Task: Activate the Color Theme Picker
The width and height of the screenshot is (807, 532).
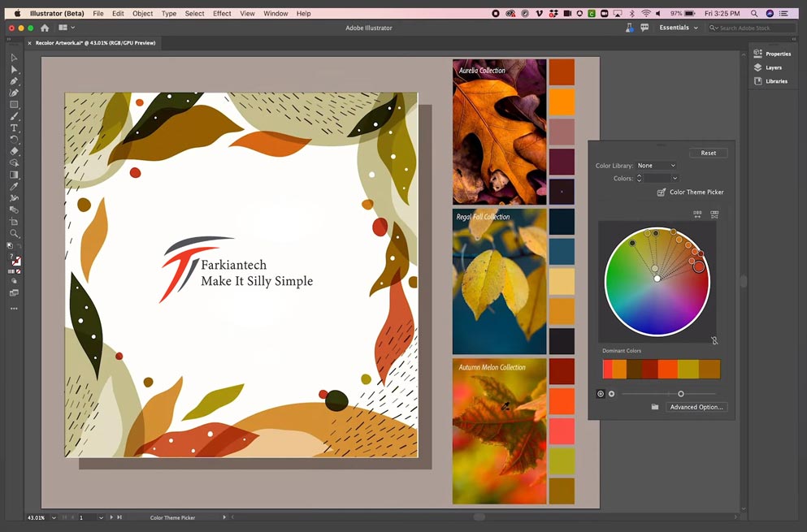Action: point(690,192)
